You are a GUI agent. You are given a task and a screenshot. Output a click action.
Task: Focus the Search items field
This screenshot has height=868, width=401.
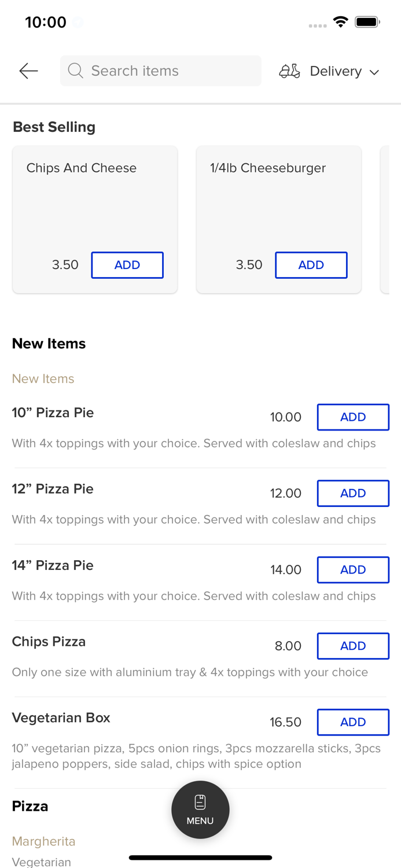coord(168,71)
